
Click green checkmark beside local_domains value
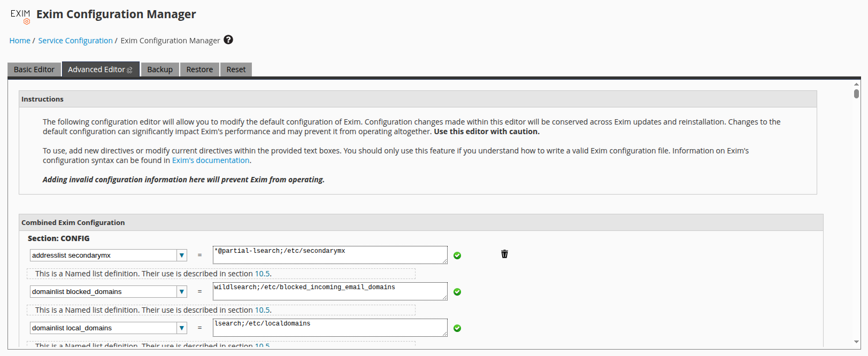457,328
